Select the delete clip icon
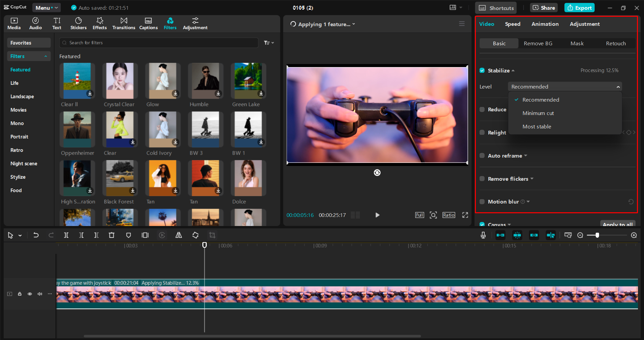 point(112,235)
